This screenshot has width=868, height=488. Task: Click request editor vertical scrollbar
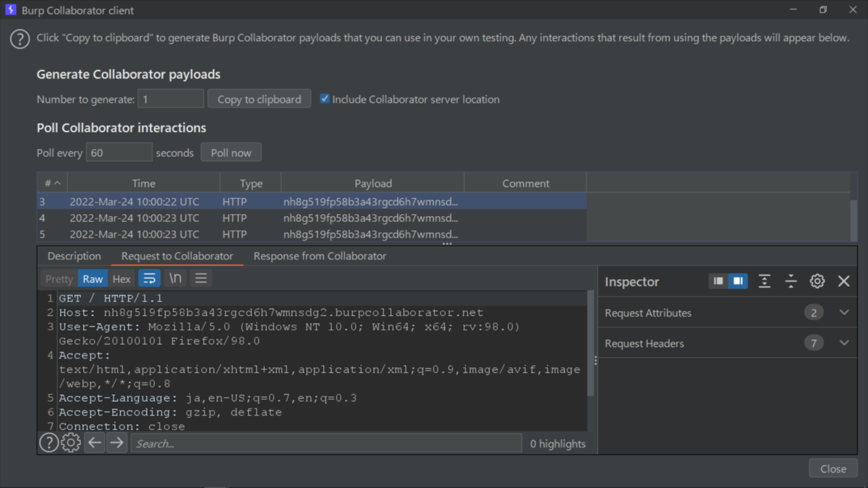590,343
